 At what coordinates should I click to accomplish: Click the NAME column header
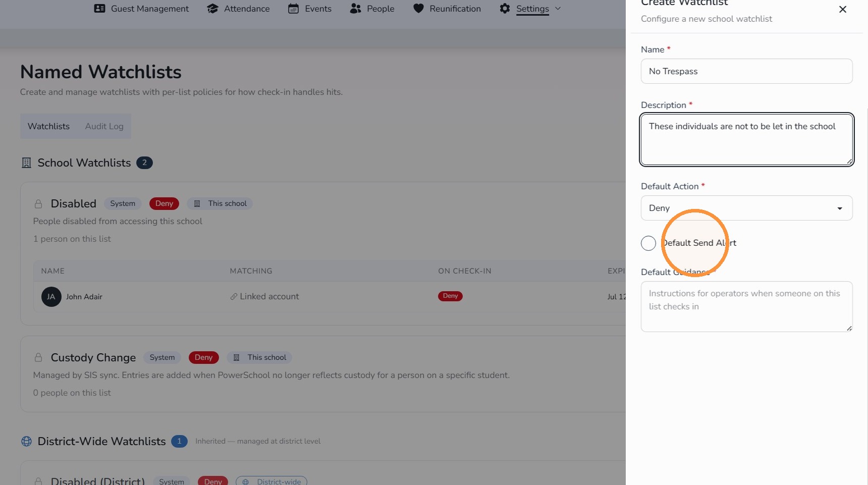pos(53,271)
